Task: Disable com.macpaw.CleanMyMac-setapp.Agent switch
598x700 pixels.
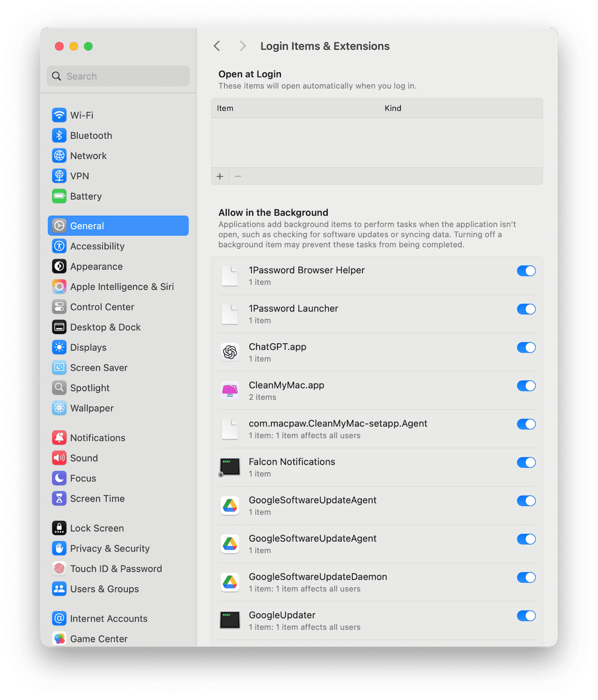Action: [x=526, y=425]
